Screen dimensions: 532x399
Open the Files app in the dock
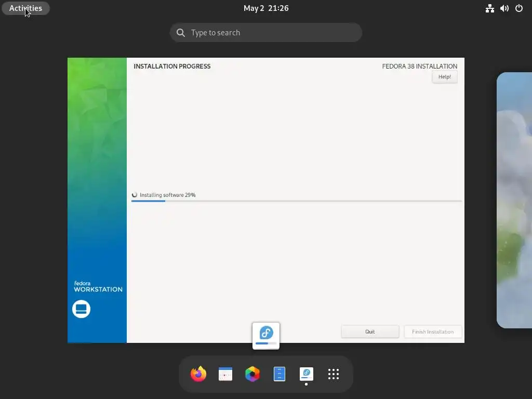coord(279,374)
